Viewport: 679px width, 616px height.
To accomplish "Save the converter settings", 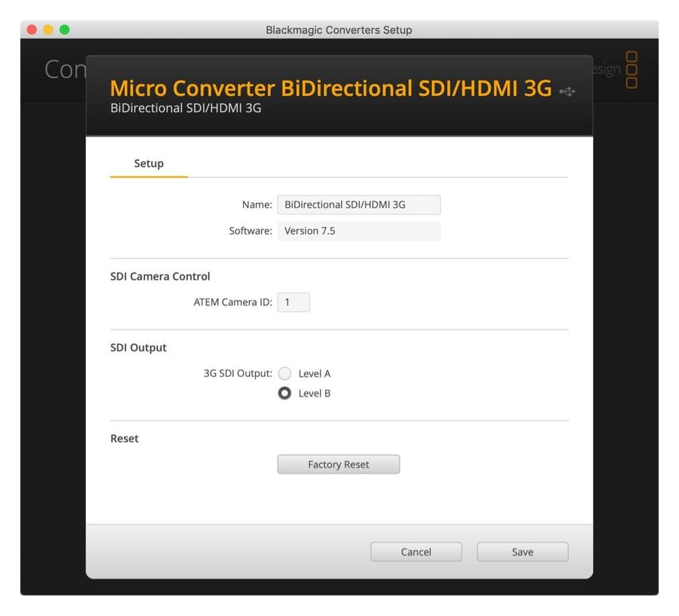I will [x=523, y=552].
